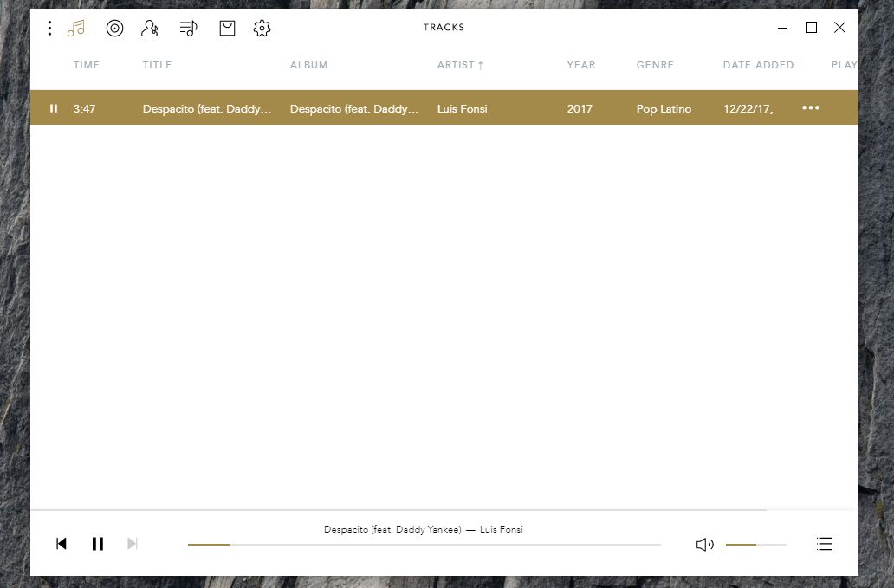Open the Artists person icon
Viewport: 894px width, 588px height.
click(149, 28)
